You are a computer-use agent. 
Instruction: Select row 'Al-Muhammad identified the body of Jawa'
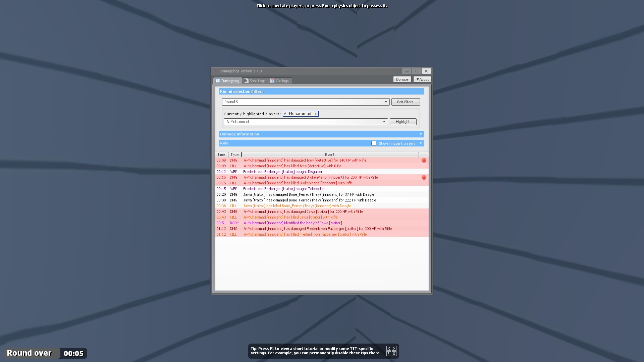click(321, 223)
